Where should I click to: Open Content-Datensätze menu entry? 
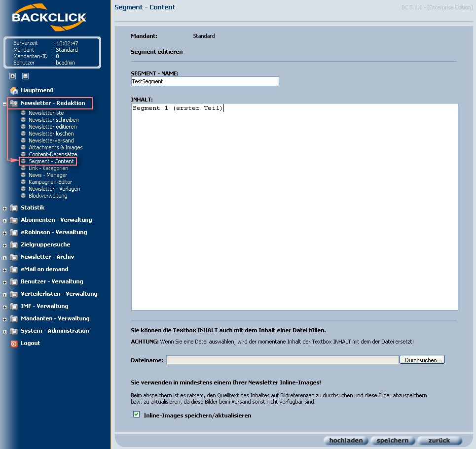point(53,154)
